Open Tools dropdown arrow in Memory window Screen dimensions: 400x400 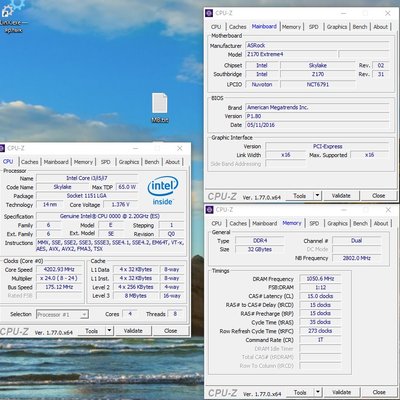(x=318, y=392)
